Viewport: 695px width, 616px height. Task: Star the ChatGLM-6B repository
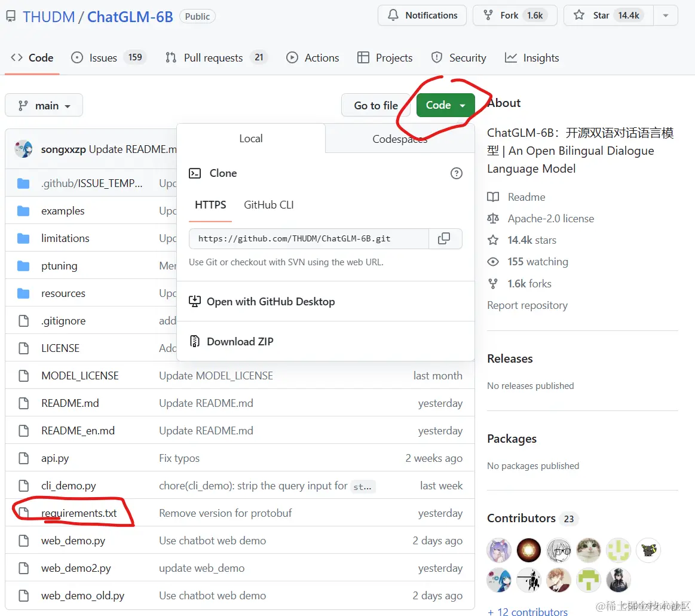point(608,16)
